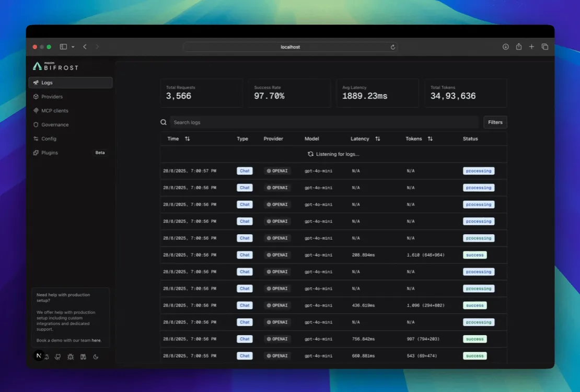Image resolution: width=580 pixels, height=392 pixels.
Task: Follow the 'here' link to book a demo
Action: (96, 341)
